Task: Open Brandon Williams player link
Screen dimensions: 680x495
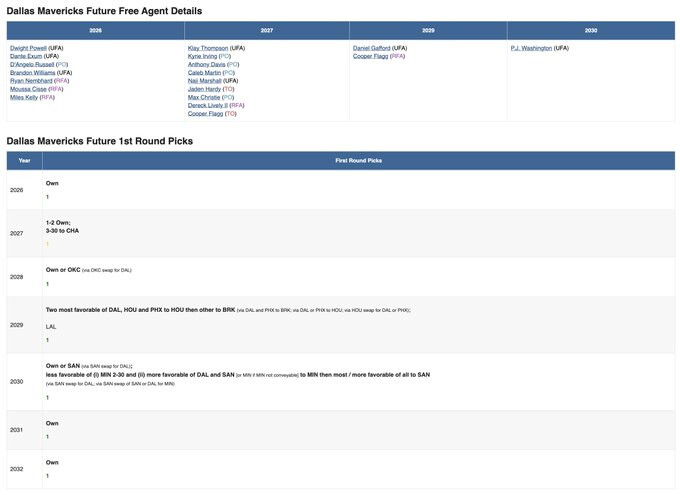Action: [33, 73]
